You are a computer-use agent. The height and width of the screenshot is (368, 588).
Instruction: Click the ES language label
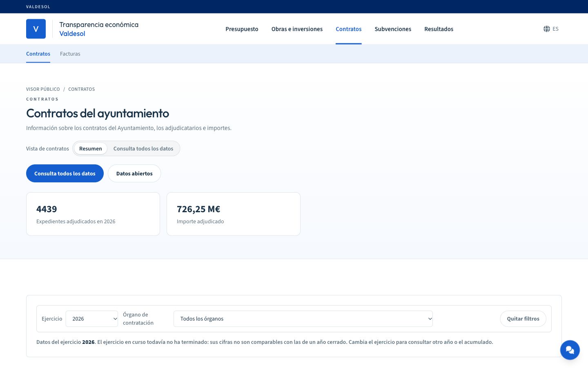(x=556, y=29)
